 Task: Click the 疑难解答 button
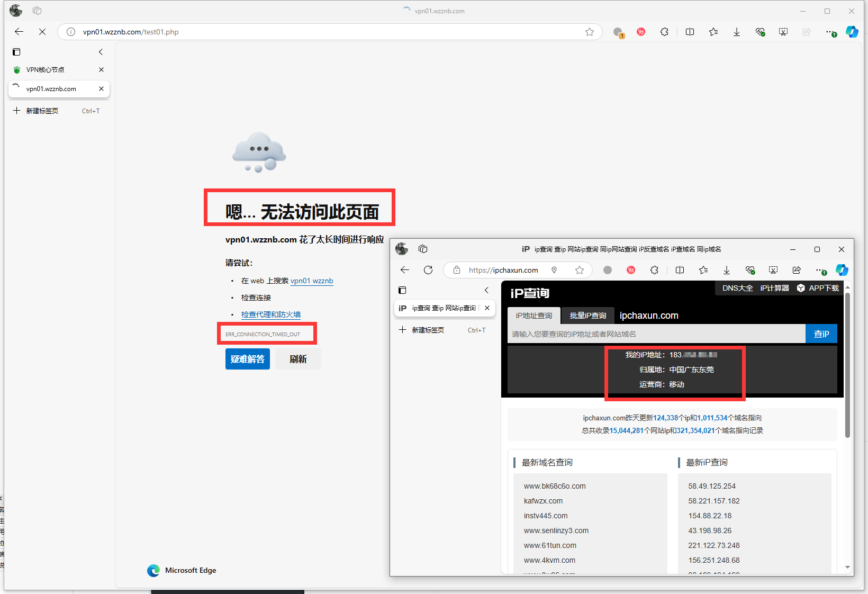pyautogui.click(x=247, y=358)
